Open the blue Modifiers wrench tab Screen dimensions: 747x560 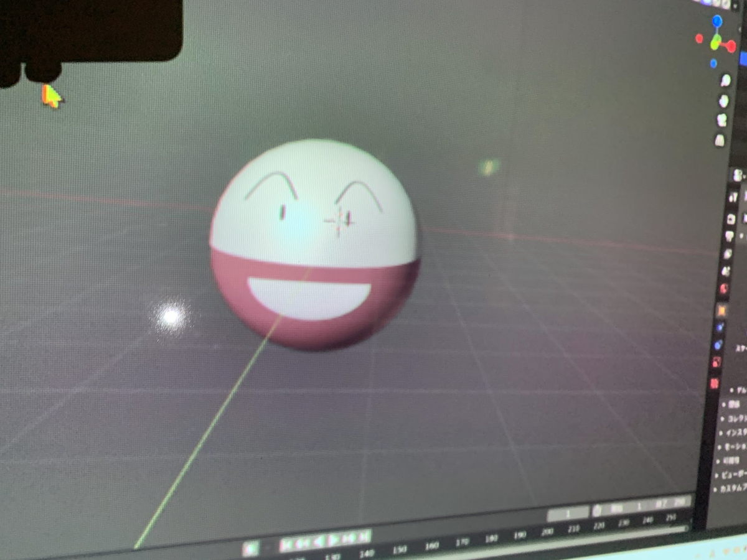click(x=720, y=327)
